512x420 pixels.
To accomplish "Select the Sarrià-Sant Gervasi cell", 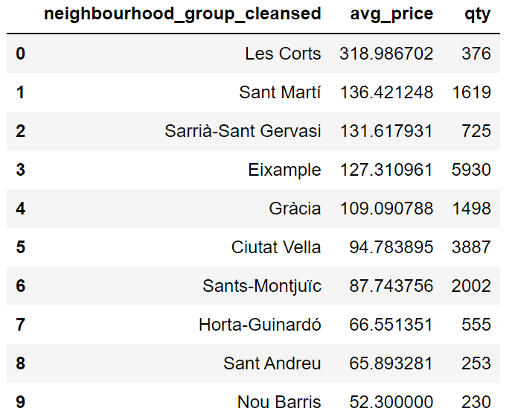I will pos(243,131).
